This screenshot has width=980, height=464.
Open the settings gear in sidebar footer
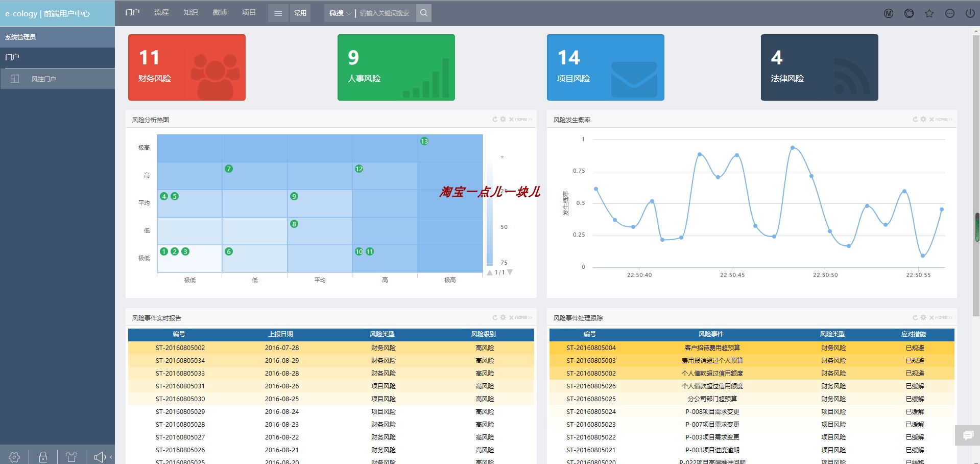(14, 457)
